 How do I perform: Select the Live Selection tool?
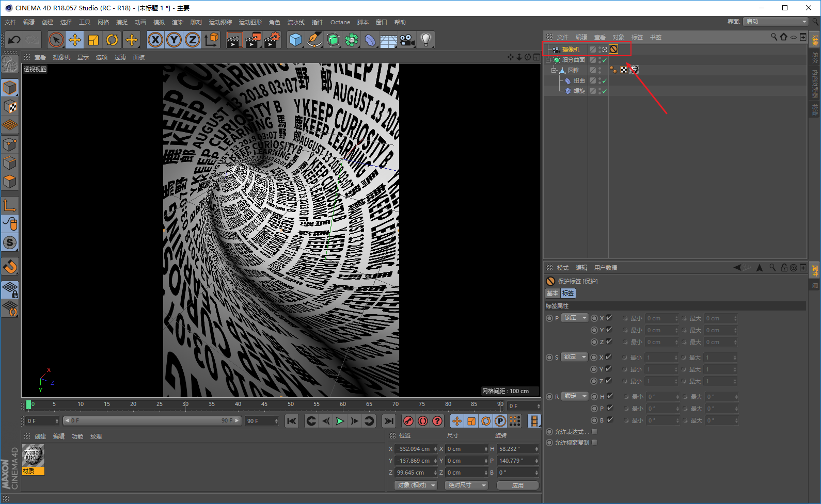(56, 40)
